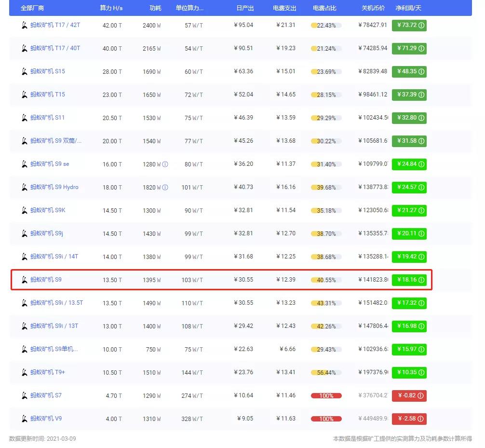Click the 328 W/T efficiency value

[x=192, y=419]
